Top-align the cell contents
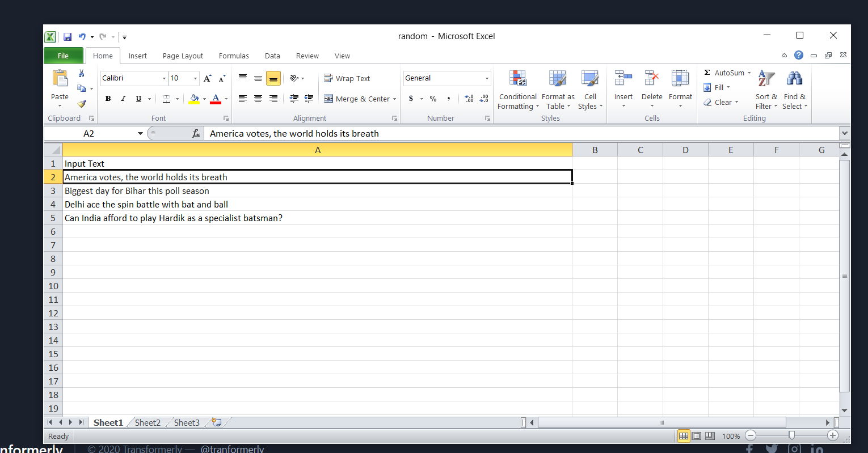The width and height of the screenshot is (868, 453). (x=243, y=78)
